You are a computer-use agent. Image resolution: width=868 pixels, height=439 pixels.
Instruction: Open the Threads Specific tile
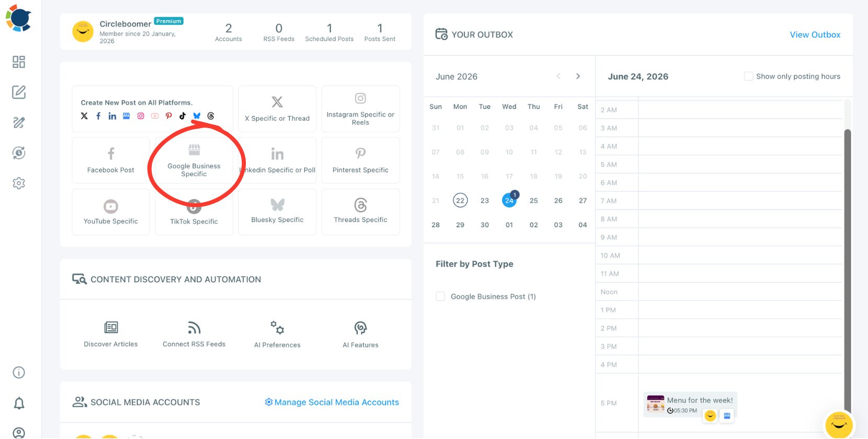tap(360, 212)
